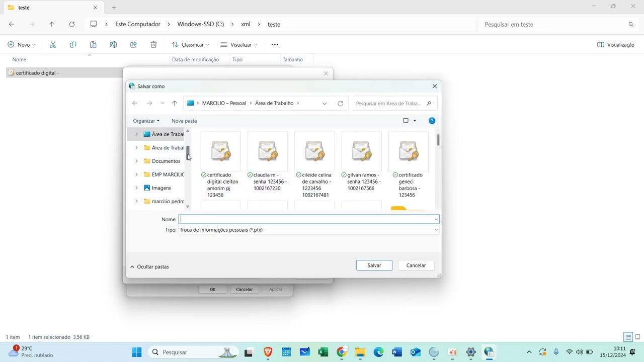Open the Visualizar view menu
The height and width of the screenshot is (362, 644).
coord(239,45)
